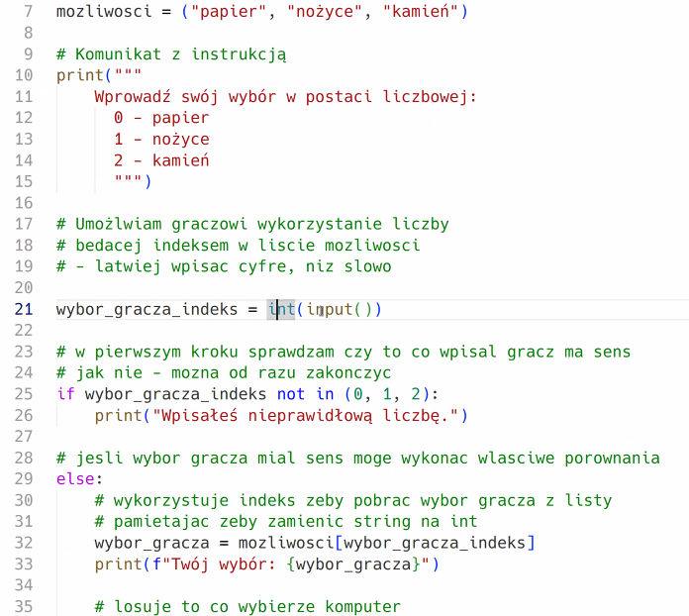Click the "kamień" string on line 7

[x=421, y=12]
